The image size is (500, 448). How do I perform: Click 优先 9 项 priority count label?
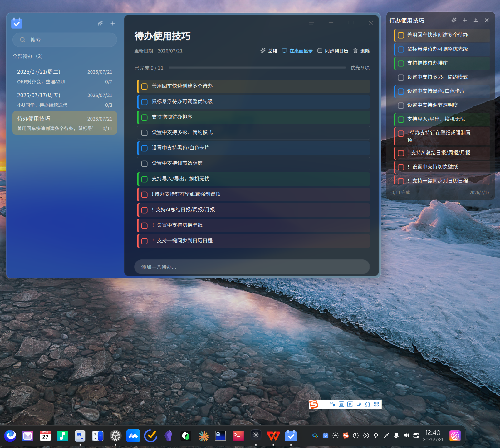click(360, 68)
